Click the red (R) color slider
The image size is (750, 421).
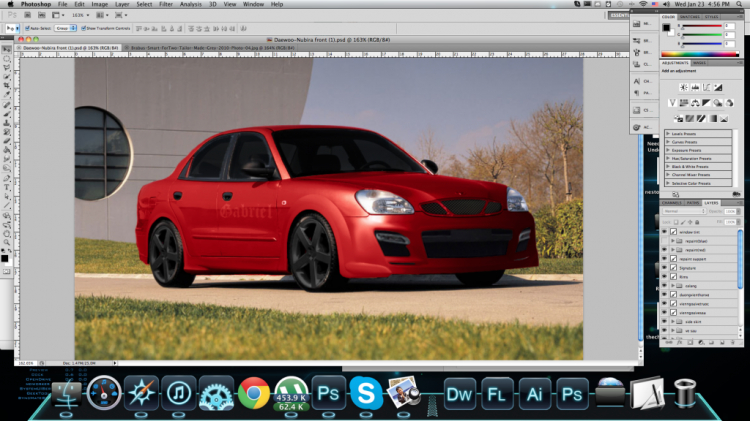(x=702, y=26)
